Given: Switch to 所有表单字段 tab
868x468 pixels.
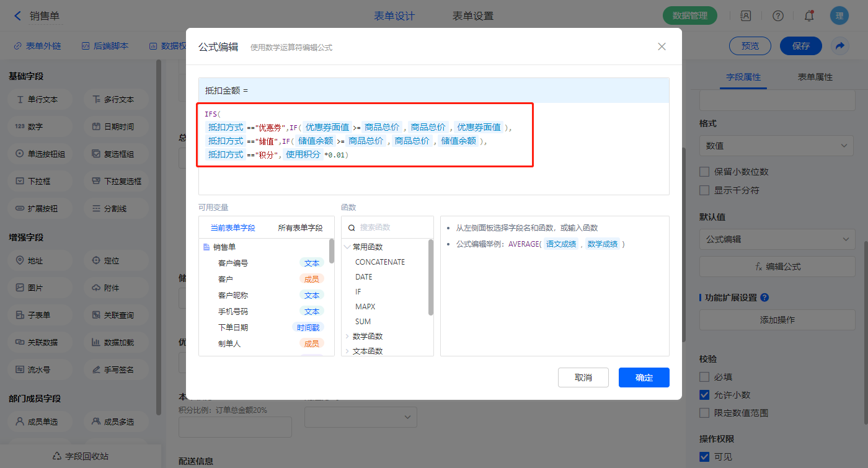Looking at the screenshot, I should tap(300, 228).
